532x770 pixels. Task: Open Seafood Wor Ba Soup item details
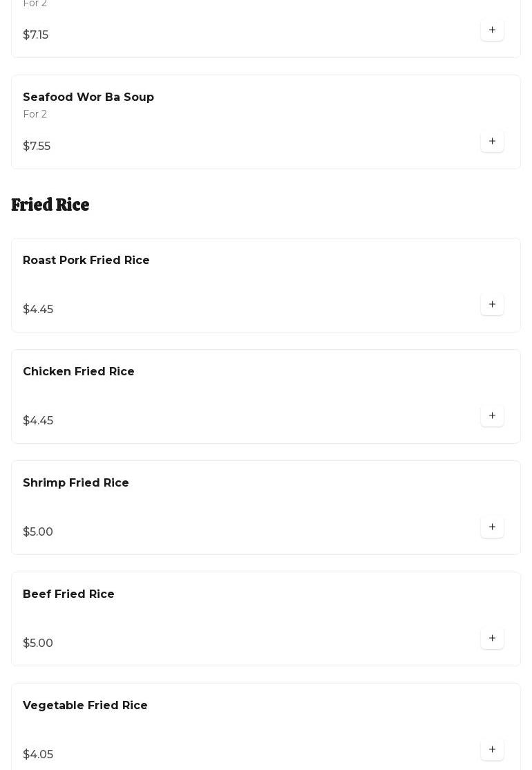pyautogui.click(x=88, y=97)
